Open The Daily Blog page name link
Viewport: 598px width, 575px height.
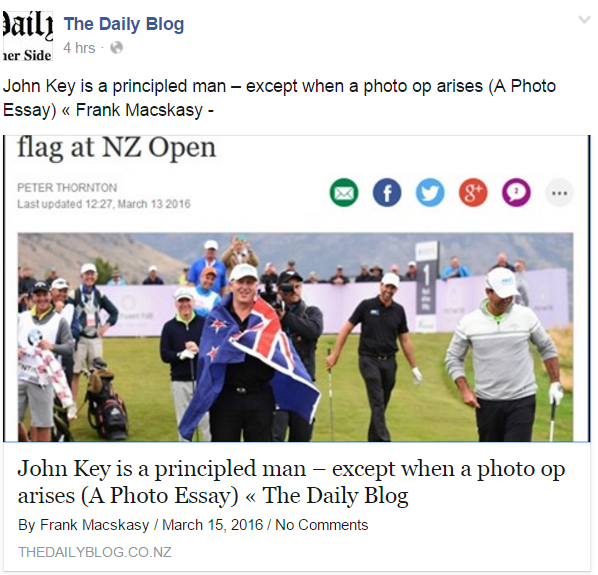point(124,24)
